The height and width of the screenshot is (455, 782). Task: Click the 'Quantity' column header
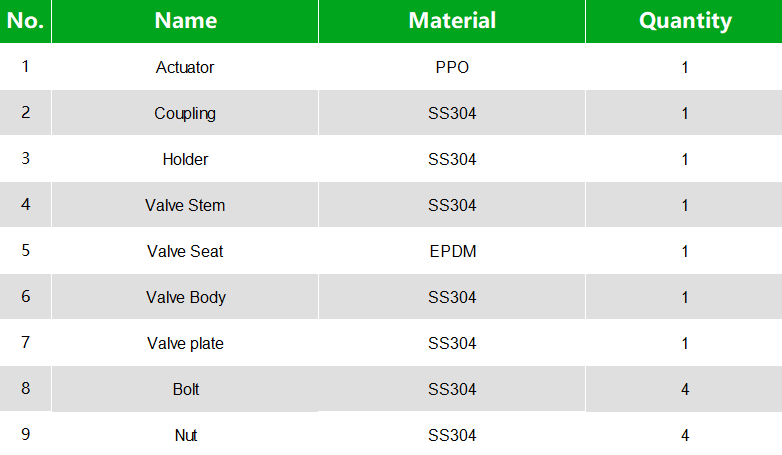click(x=685, y=21)
